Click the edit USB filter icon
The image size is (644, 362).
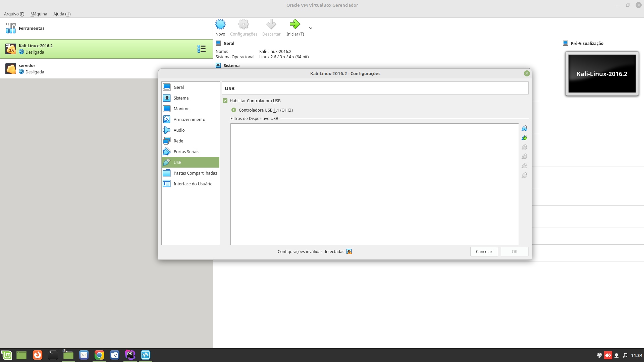pos(524,147)
